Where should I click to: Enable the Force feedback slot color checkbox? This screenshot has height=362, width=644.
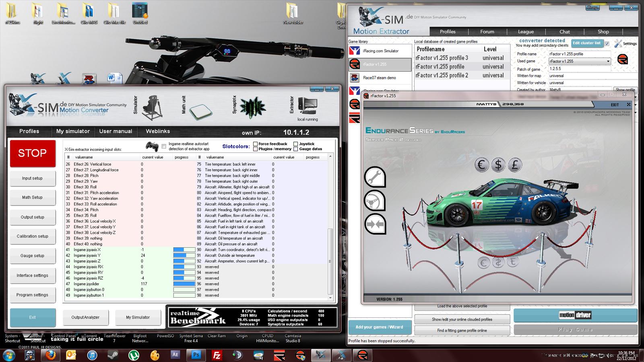(x=255, y=144)
